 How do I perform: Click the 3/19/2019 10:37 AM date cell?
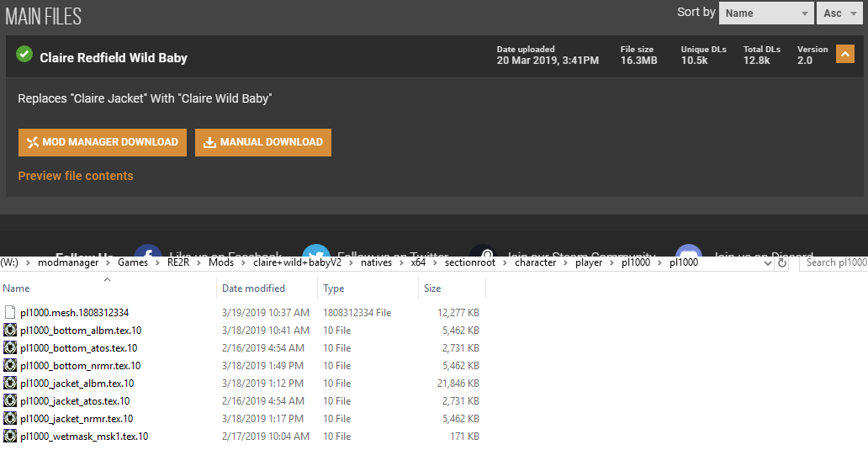pos(266,313)
